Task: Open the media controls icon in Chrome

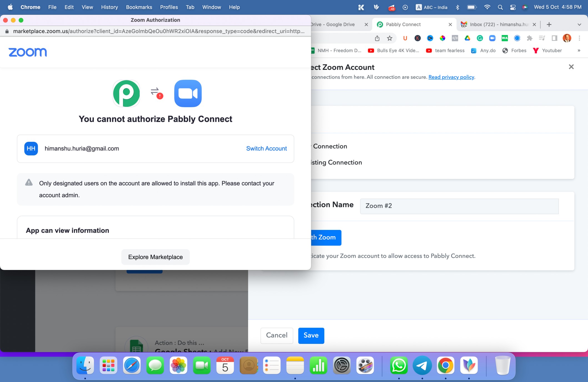Action: pos(542,38)
